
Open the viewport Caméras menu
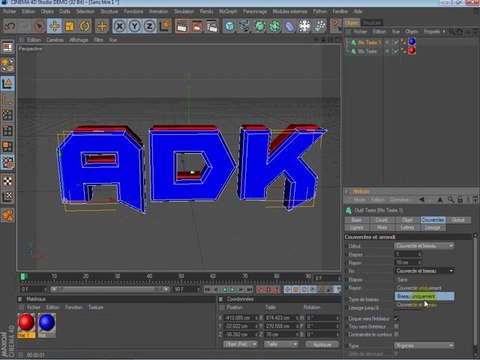pyautogui.click(x=55, y=40)
